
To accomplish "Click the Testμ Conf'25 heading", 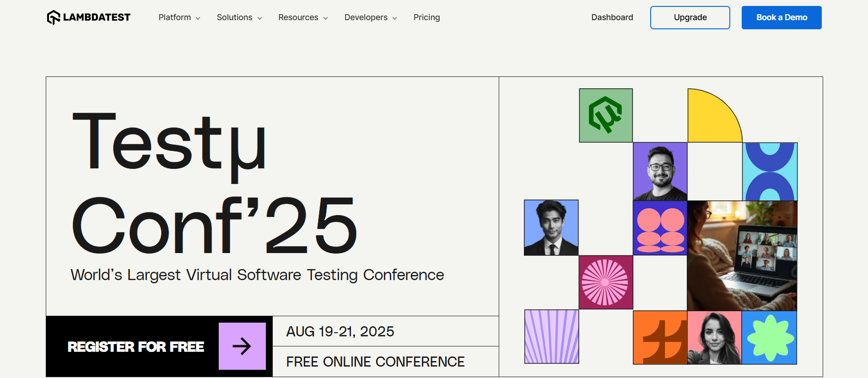I will pos(214,183).
